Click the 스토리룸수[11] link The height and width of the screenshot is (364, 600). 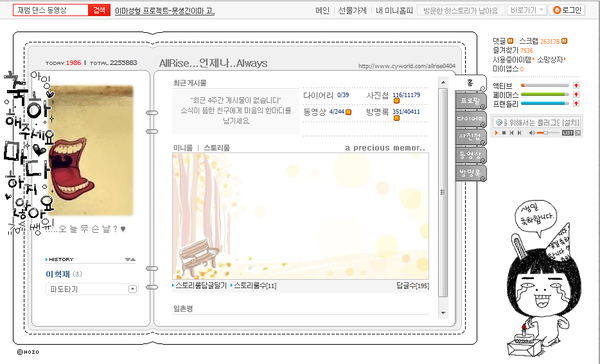(255, 286)
